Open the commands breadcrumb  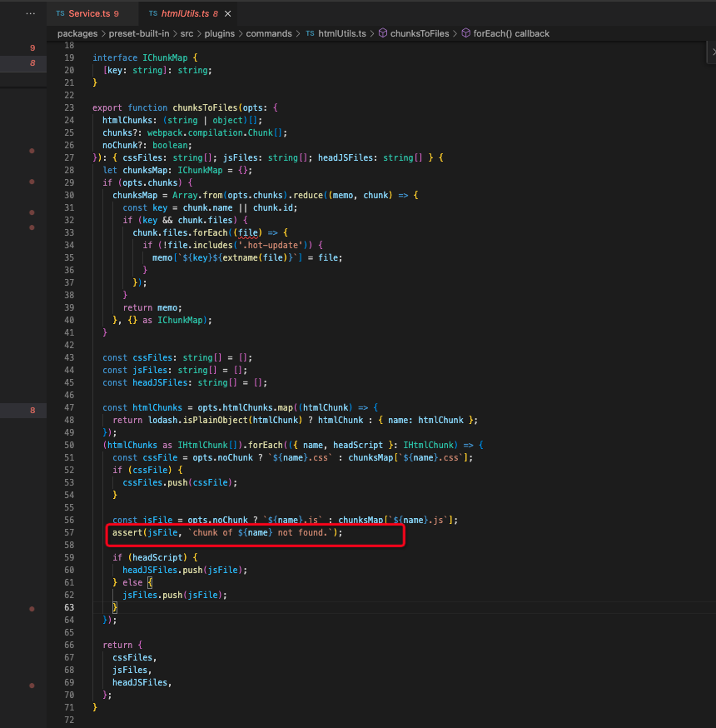pyautogui.click(x=269, y=33)
